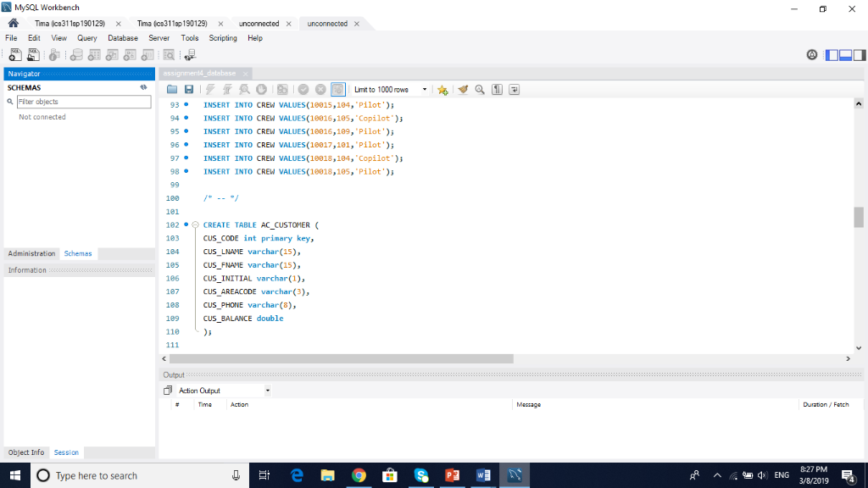Toggle display of invisible characters
The image size is (868, 488).
497,89
